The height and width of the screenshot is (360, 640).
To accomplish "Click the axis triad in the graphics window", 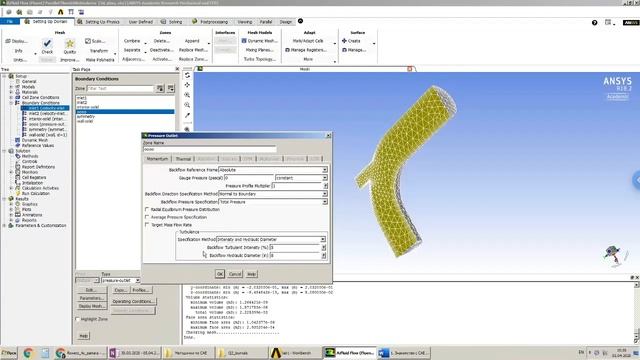I will pyautogui.click(x=614, y=255).
